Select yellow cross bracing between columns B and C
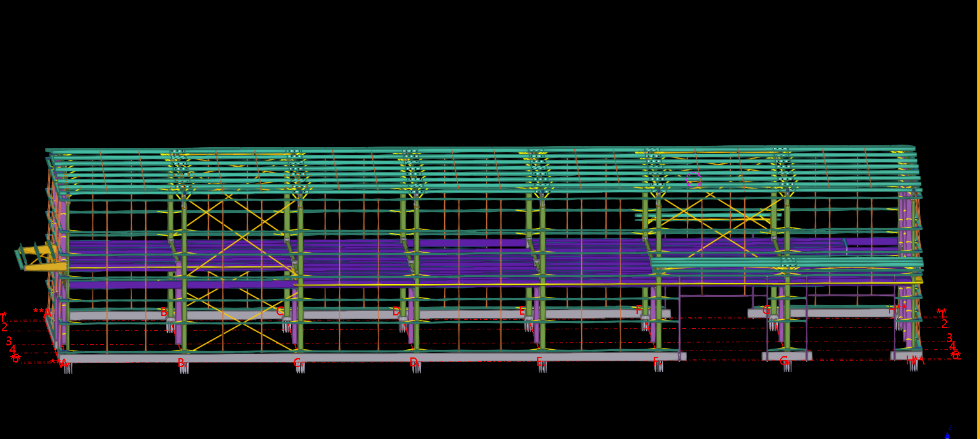The height and width of the screenshot is (439, 980). [241, 236]
